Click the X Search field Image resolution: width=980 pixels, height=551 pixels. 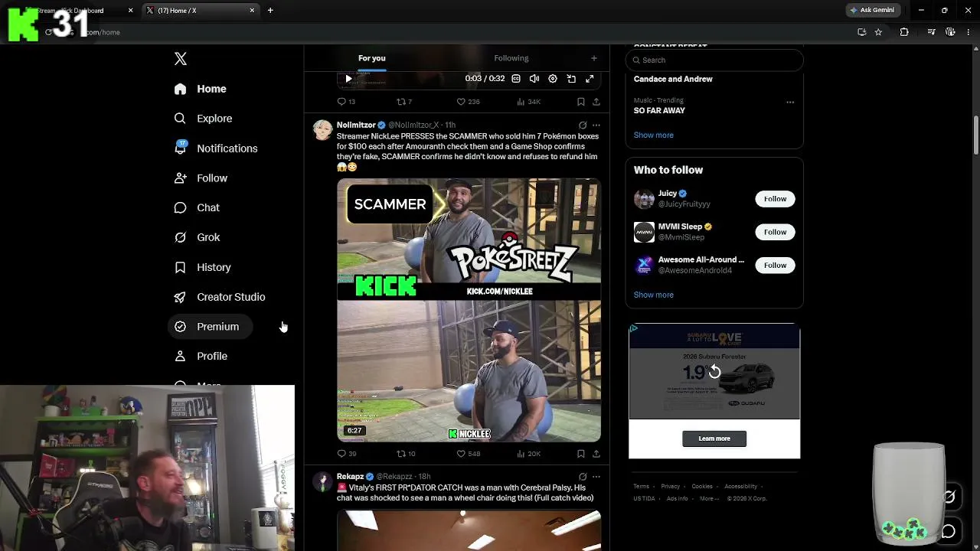pos(714,60)
